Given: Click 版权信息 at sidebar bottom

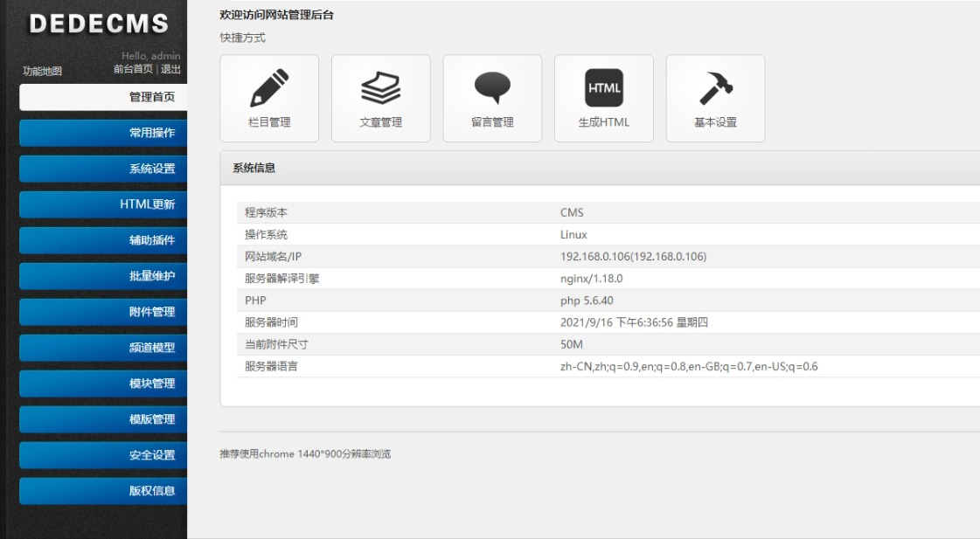Looking at the screenshot, I should point(101,491).
